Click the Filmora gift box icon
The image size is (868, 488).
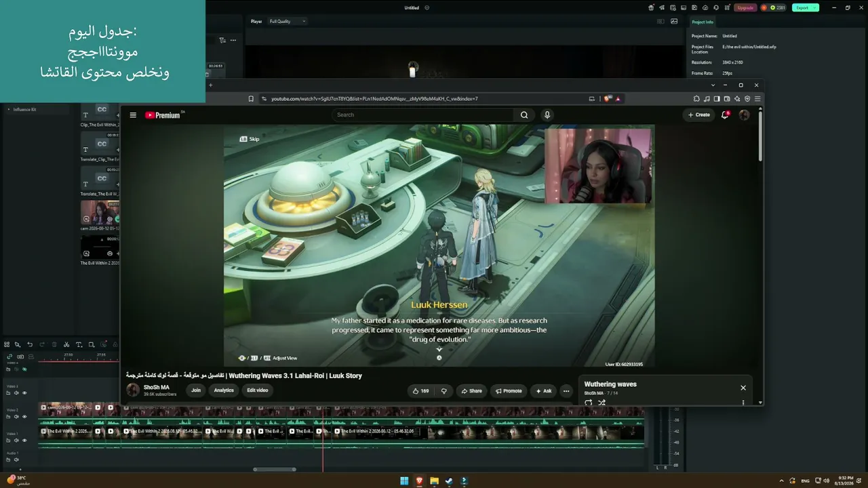651,7
